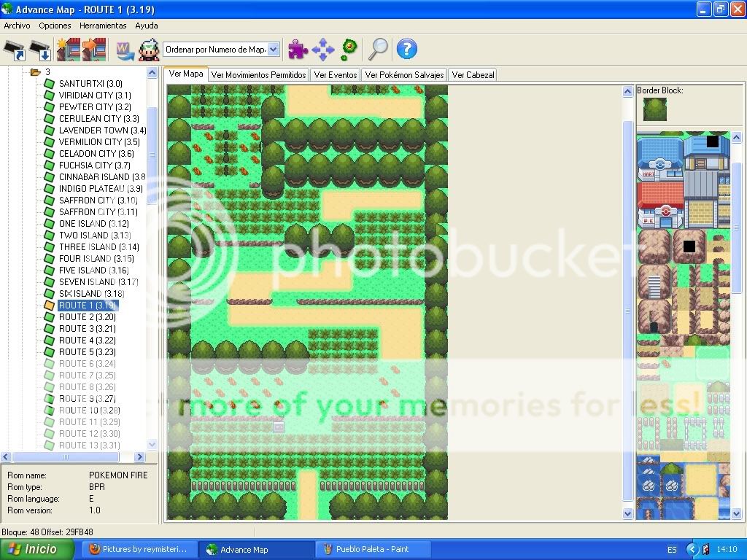Collapse map bank folder 3
The image size is (747, 560).
pos(35,72)
